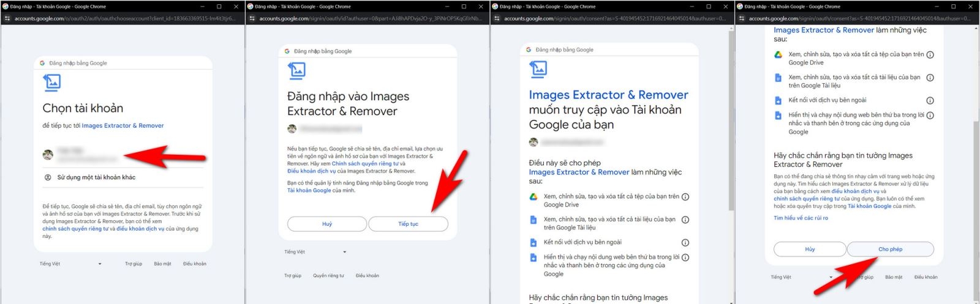Open điều khoản dịch vụ link in the Chọn tài khoản window
This screenshot has width=980, height=304.
click(140, 229)
